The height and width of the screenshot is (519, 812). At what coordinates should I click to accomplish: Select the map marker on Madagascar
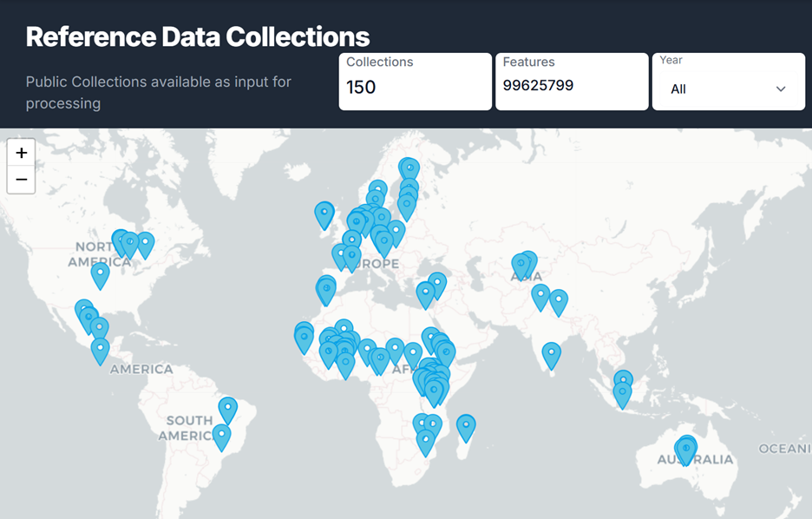[x=466, y=426]
